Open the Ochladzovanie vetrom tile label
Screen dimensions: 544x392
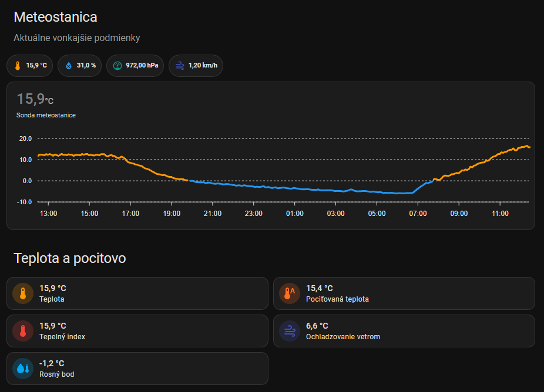342,337
